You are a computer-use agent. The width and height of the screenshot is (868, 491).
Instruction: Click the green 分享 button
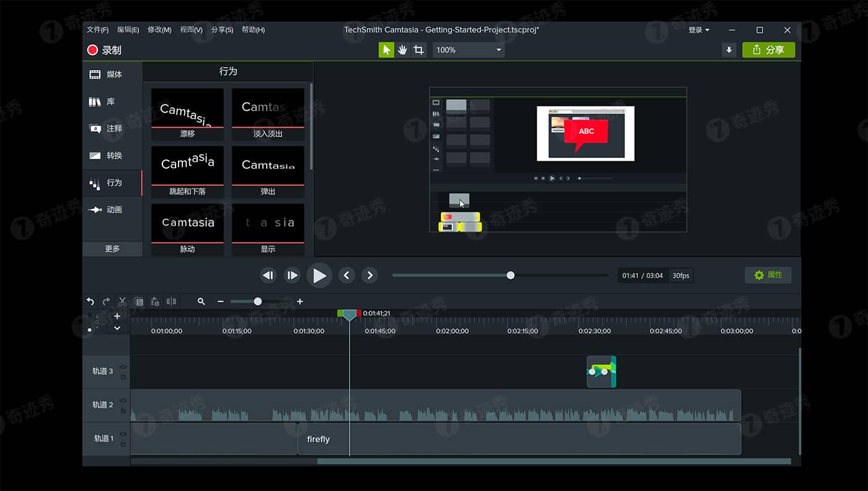coord(768,50)
